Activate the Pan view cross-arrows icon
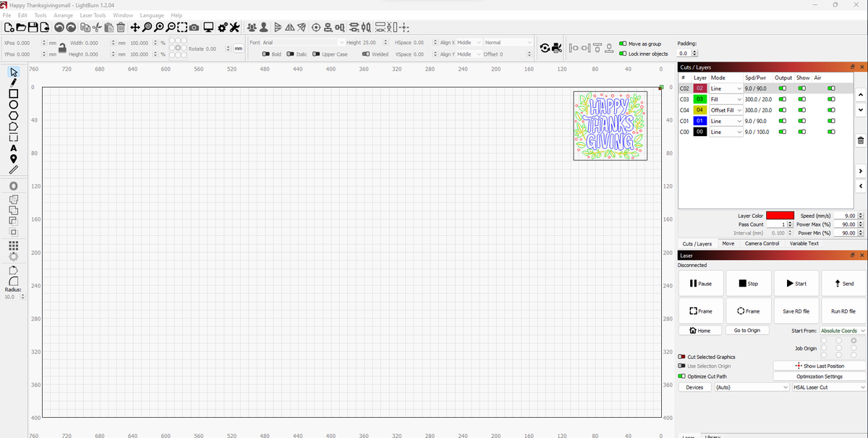 click(135, 28)
